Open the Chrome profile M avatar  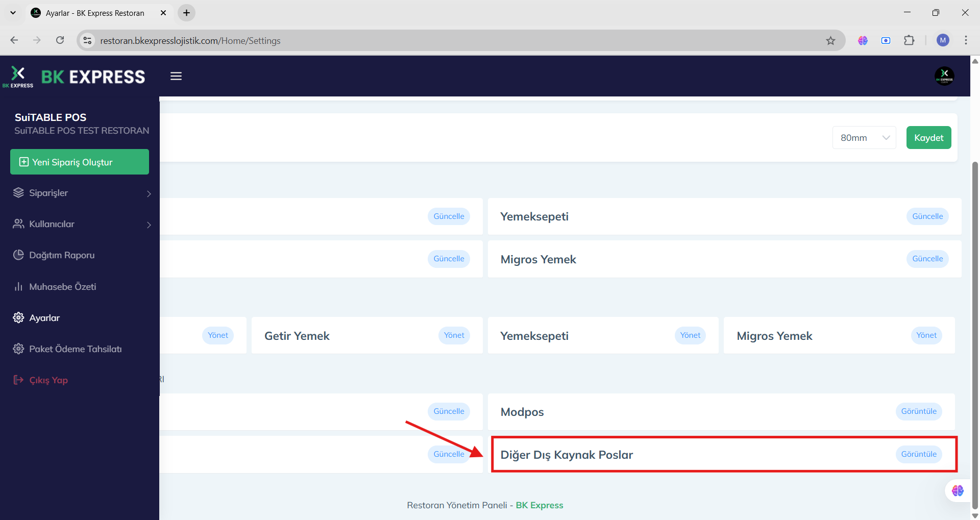tap(943, 40)
